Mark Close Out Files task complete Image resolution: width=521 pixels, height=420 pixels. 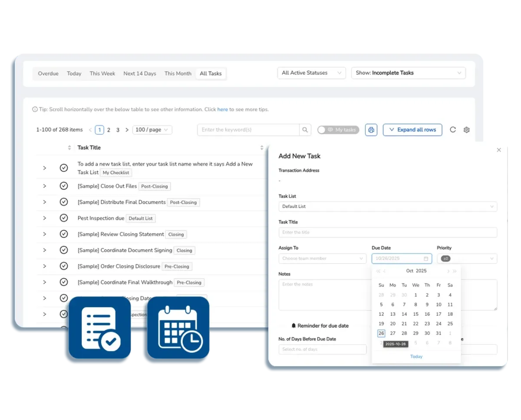pyautogui.click(x=64, y=186)
